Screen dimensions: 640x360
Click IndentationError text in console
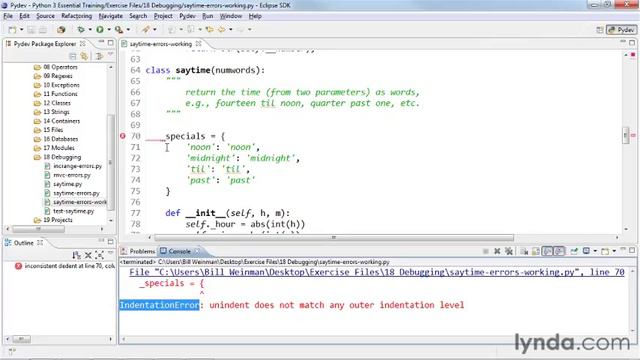(x=159, y=305)
